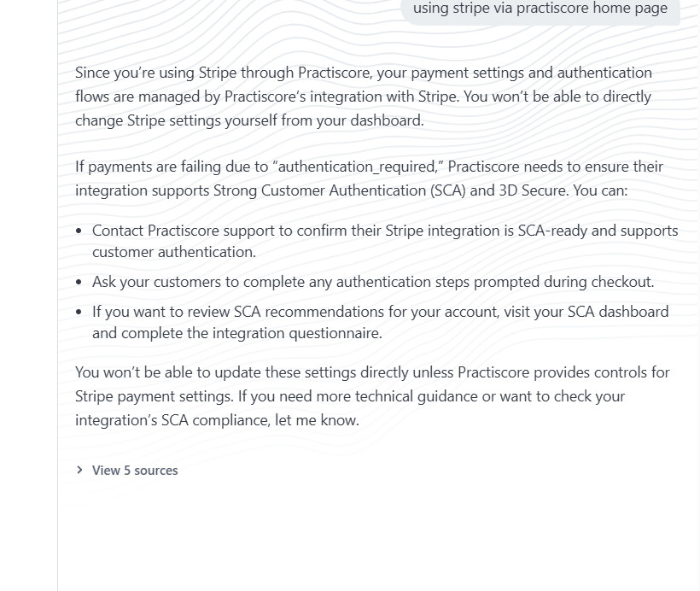Click the paragraph starting "If payments are failing"
The image size is (700, 591).
(369, 178)
